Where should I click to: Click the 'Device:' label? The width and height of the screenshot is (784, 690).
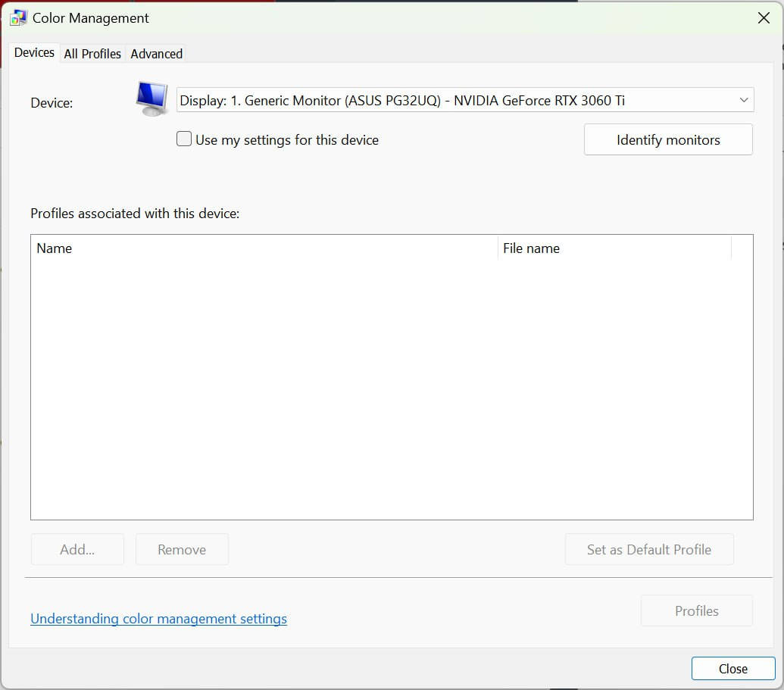[x=52, y=103]
